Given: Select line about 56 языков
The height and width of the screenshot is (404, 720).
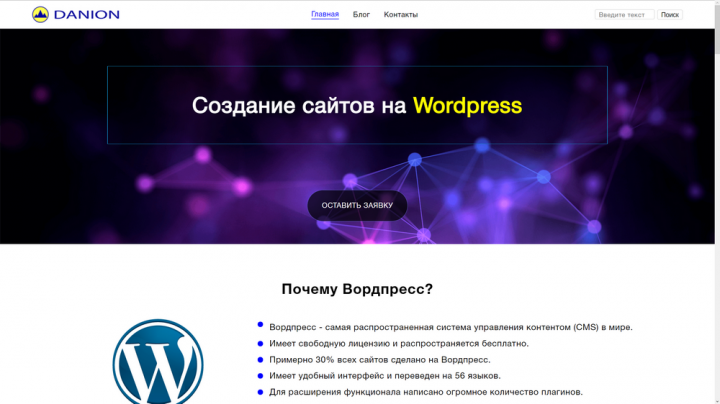Looking at the screenshot, I should coord(385,376).
